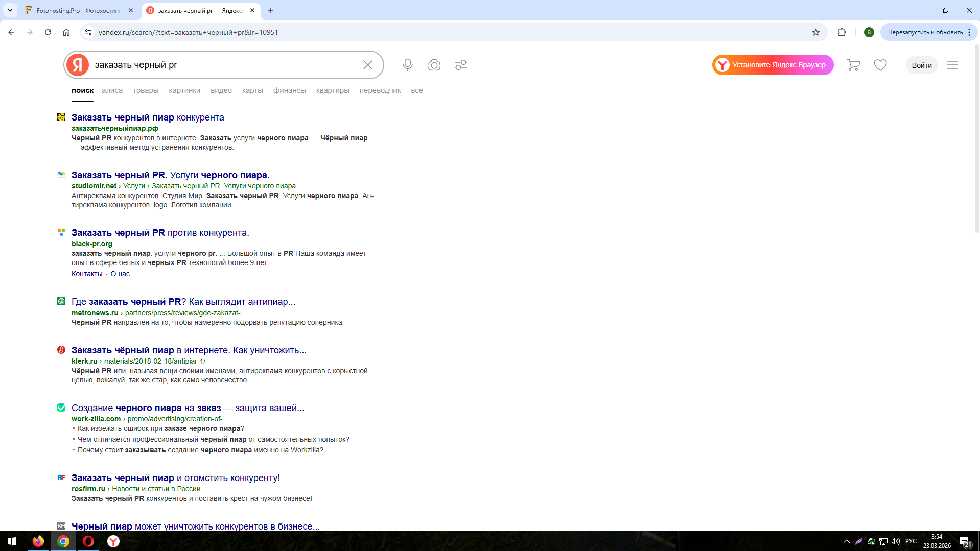
Task: Open result 'Заказать черный пиар конкурента'
Action: 148,117
